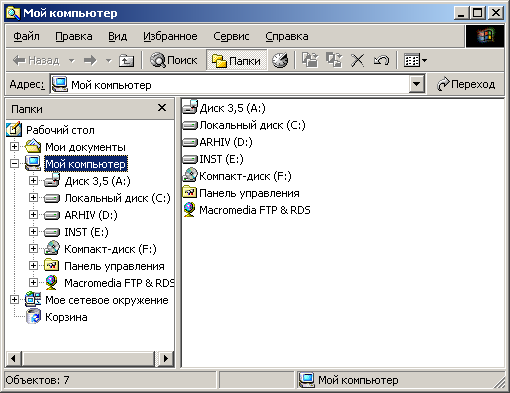This screenshot has width=510, height=393.
Task: Click the folders pane horizontal scrollbar thumb
Action: coord(89,359)
